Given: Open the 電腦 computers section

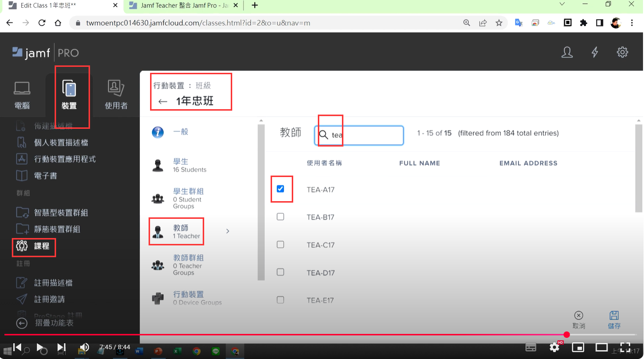Looking at the screenshot, I should [22, 95].
